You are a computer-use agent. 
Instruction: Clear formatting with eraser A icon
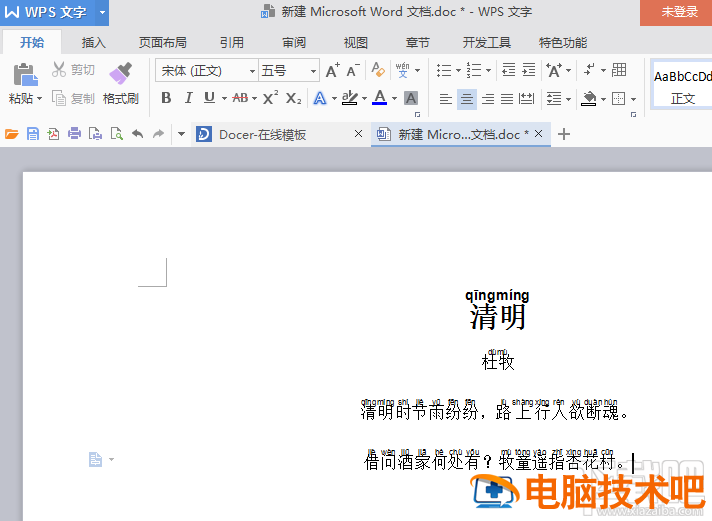point(378,70)
